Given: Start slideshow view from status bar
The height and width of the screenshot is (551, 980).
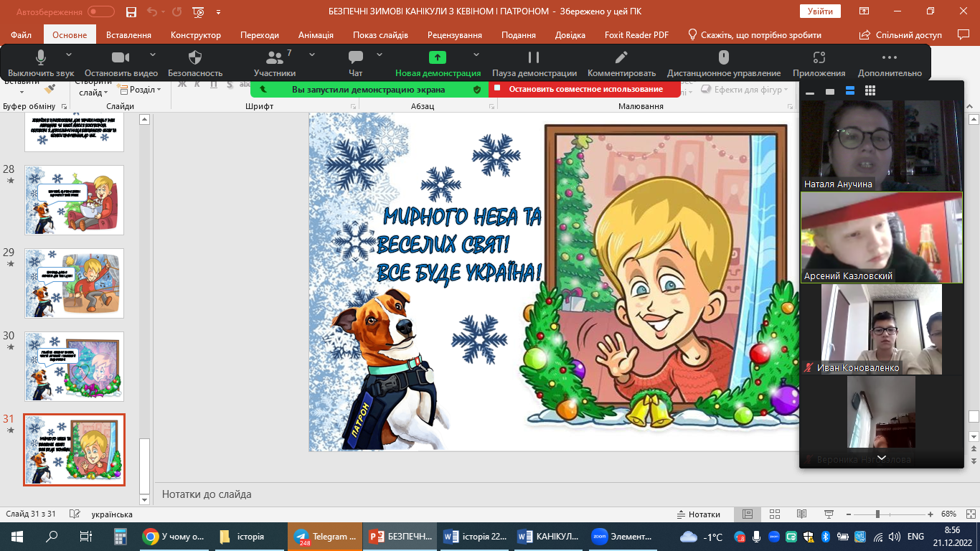Looking at the screenshot, I should 827,514.
